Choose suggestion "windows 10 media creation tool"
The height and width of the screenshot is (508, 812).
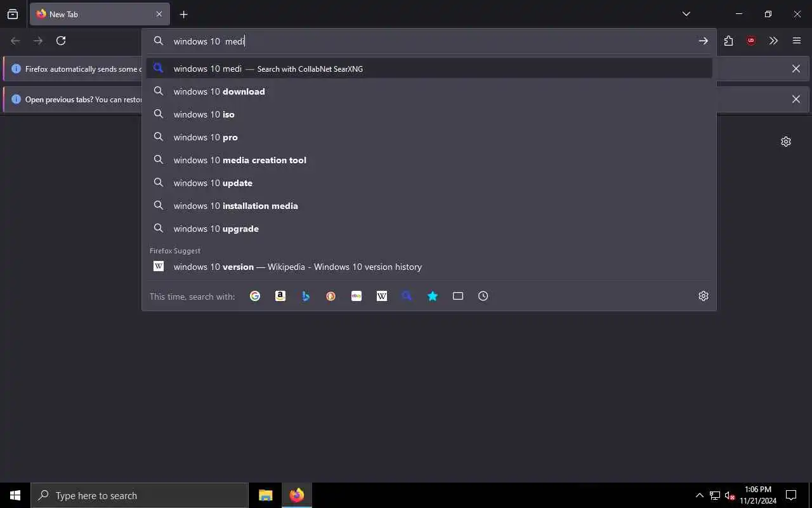pyautogui.click(x=429, y=160)
